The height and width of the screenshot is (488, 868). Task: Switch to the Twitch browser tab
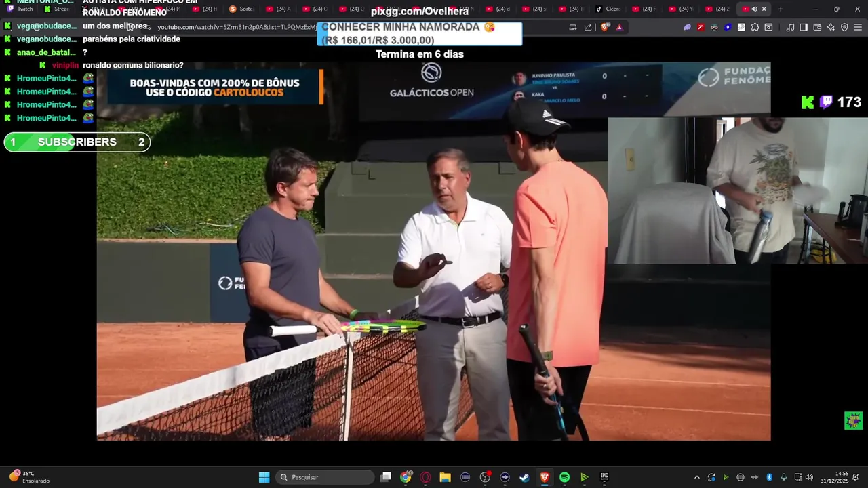pos(20,9)
